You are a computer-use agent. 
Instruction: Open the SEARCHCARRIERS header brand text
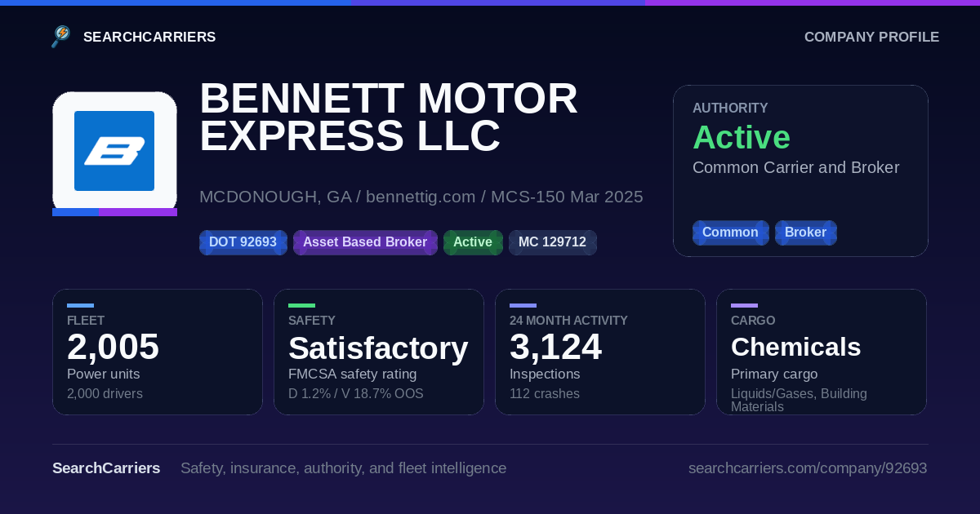(x=149, y=37)
